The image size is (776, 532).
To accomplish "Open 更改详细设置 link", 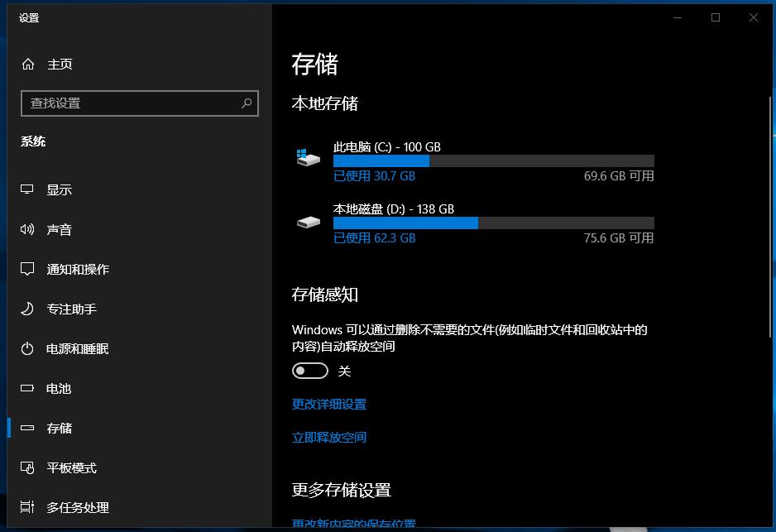I will coord(328,404).
